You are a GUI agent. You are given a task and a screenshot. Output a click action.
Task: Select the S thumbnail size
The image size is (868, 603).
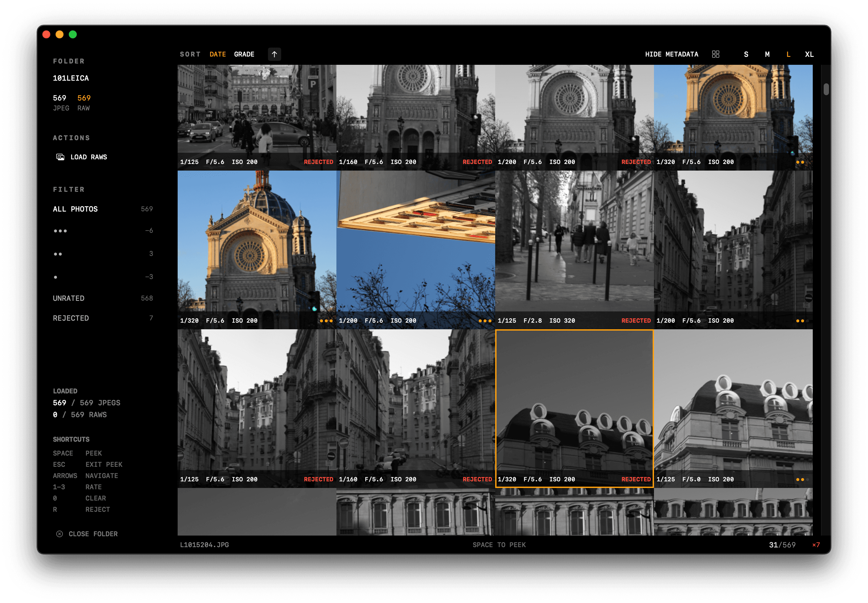tap(746, 55)
